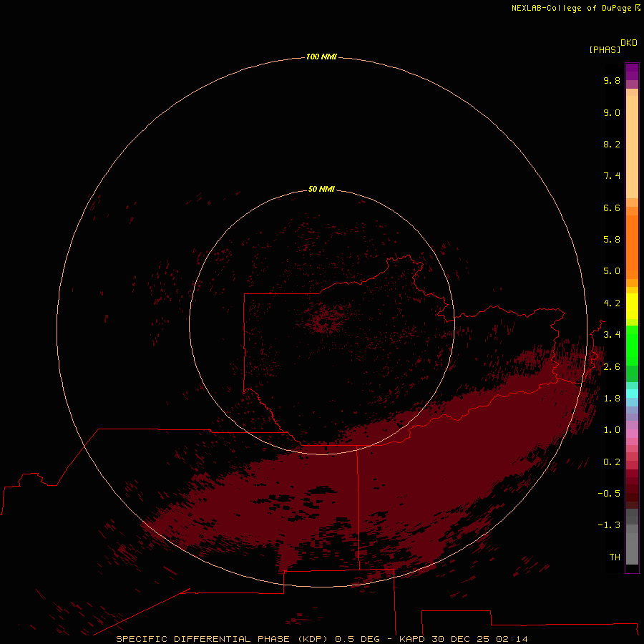Click the 30 DEC 25 date in caption
Viewport: 644px width, 644px height.
pyautogui.click(x=460, y=639)
